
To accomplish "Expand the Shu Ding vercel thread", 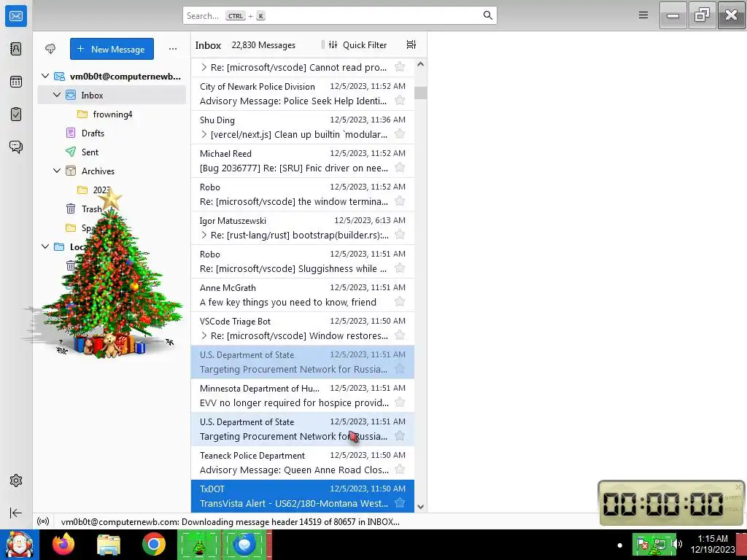I will pos(204,134).
